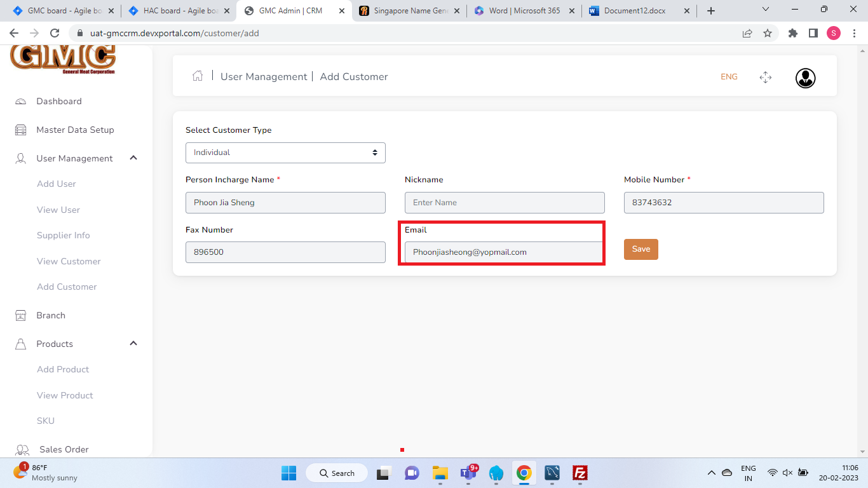
Task: Click the Save button
Action: pos(641,249)
